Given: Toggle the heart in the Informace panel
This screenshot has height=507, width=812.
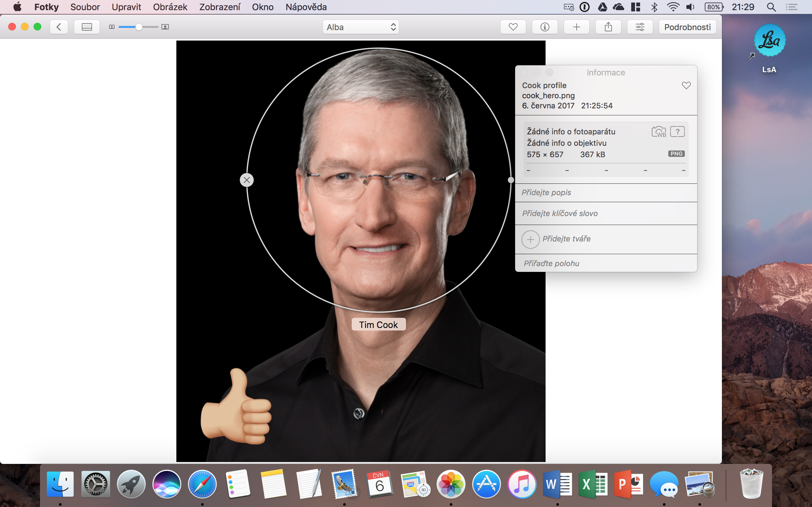Looking at the screenshot, I should pos(686,86).
